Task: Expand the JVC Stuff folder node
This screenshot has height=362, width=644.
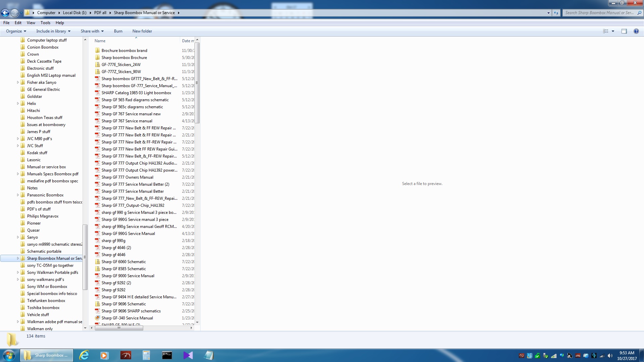Action: coord(18,146)
